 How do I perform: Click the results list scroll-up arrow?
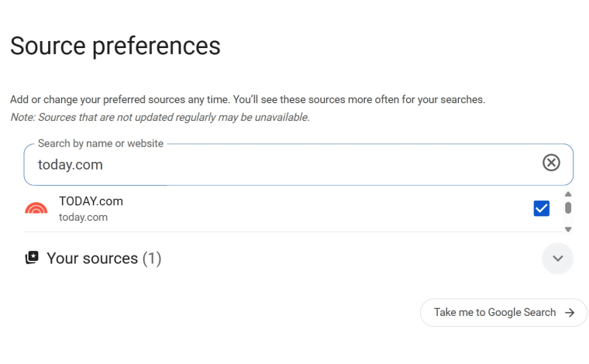[568, 194]
